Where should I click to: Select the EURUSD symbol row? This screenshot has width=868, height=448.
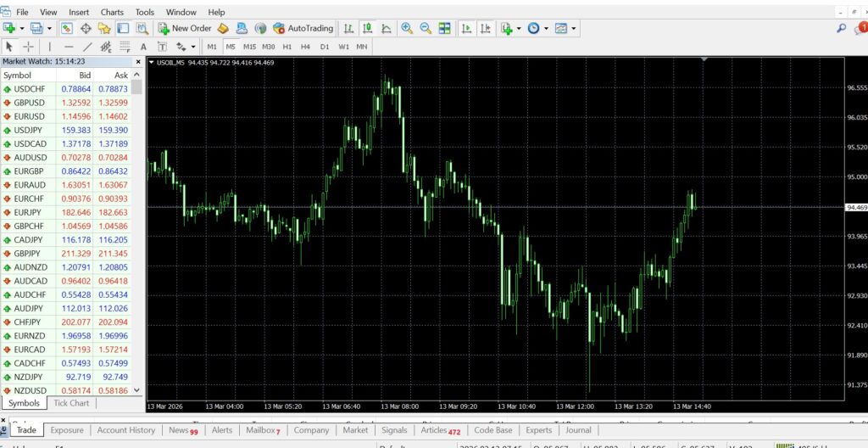29,116
